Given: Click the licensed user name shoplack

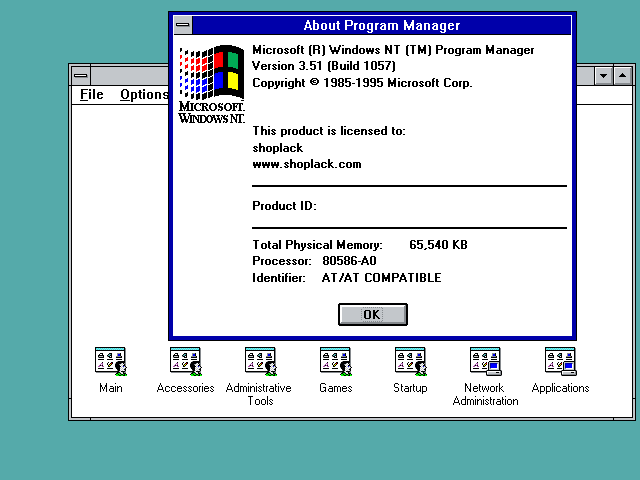Looking at the screenshot, I should (x=278, y=148).
